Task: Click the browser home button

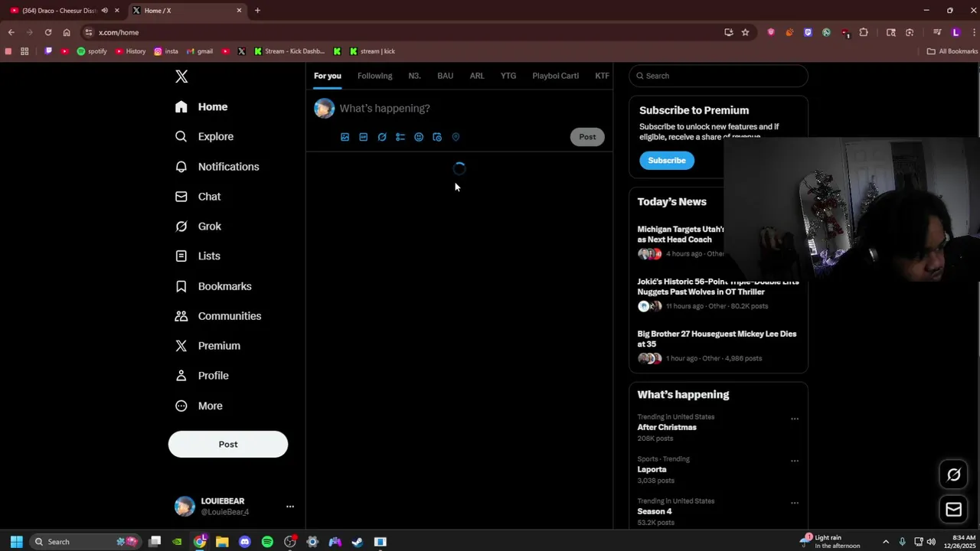Action: pyautogui.click(x=67, y=32)
